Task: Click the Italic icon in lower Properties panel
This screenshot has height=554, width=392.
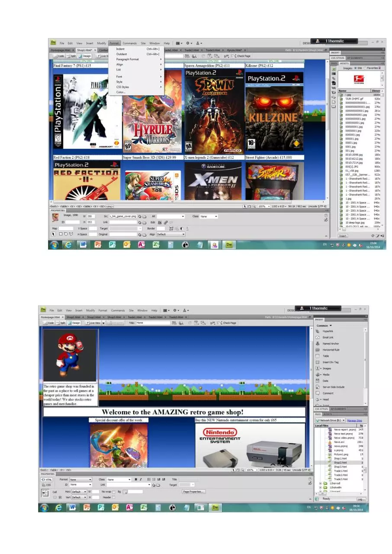Action: [x=141, y=480]
